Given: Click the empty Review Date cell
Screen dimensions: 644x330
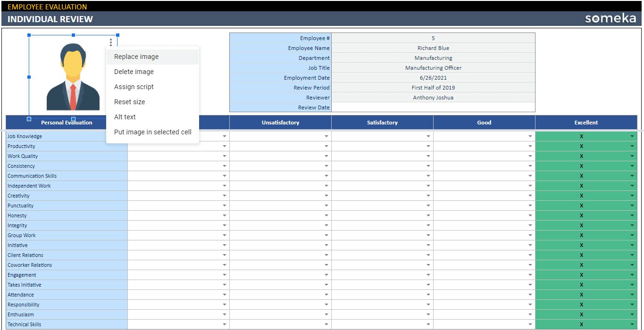Looking at the screenshot, I should tap(433, 107).
